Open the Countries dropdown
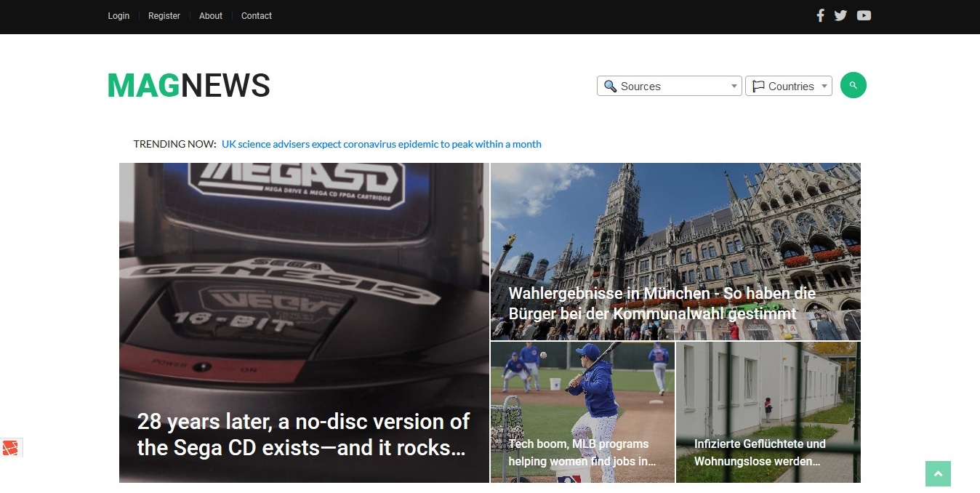The image size is (980, 493). click(789, 86)
